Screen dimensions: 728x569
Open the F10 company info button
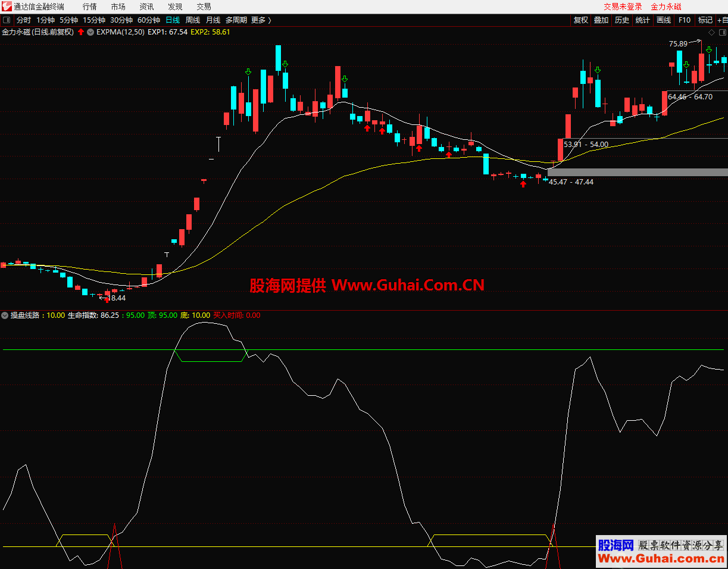click(685, 20)
